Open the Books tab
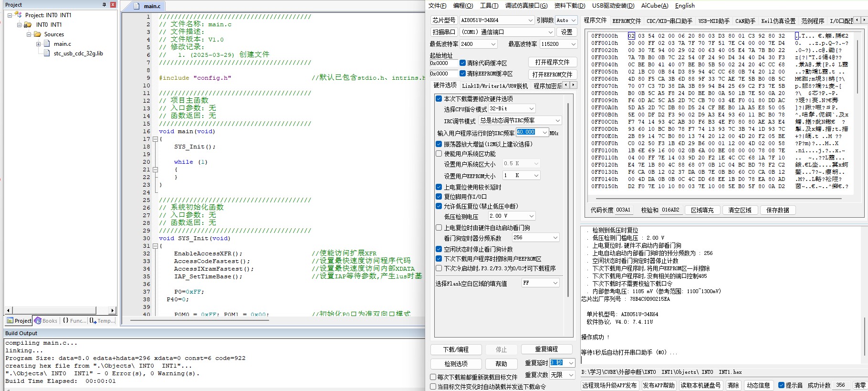Image resolution: width=868 pixels, height=391 pixels. (x=46, y=321)
